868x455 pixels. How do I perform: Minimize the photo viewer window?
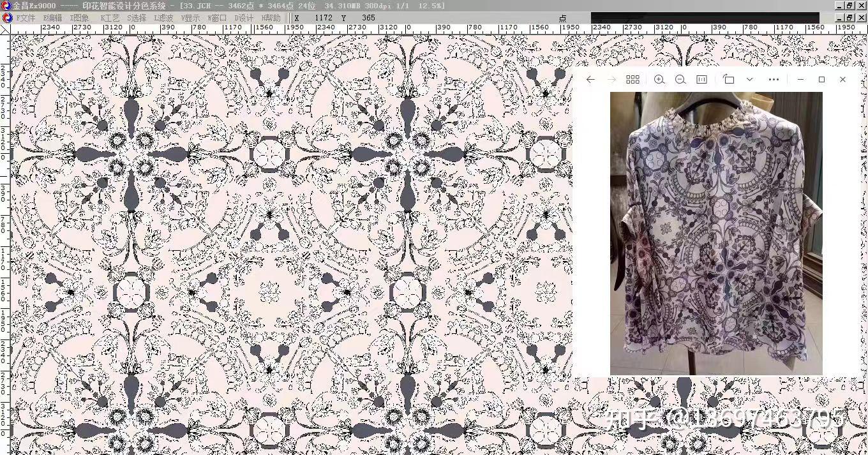pos(800,79)
